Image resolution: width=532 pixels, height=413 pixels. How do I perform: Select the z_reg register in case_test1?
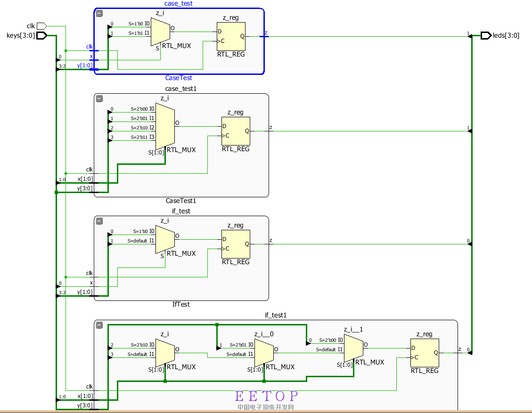point(236,131)
